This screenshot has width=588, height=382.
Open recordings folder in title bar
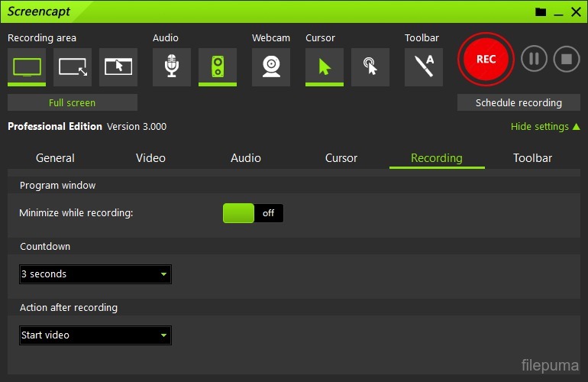(541, 11)
